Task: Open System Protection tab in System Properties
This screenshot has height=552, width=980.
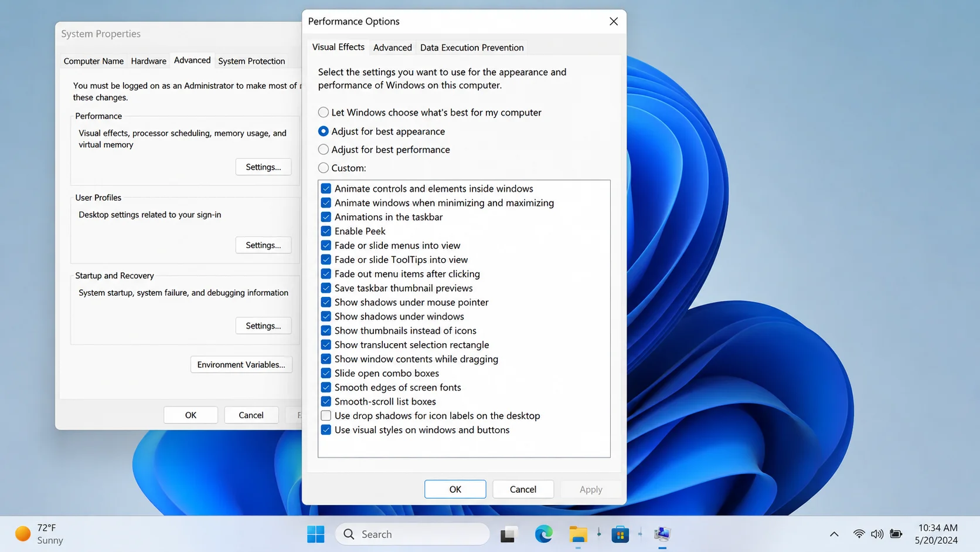Action: click(251, 61)
